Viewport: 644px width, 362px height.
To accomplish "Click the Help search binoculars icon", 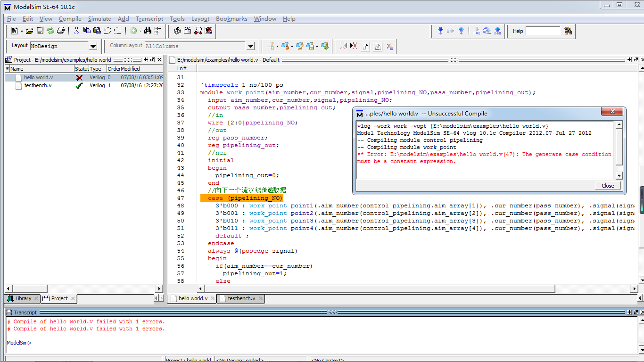I will pyautogui.click(x=568, y=31).
